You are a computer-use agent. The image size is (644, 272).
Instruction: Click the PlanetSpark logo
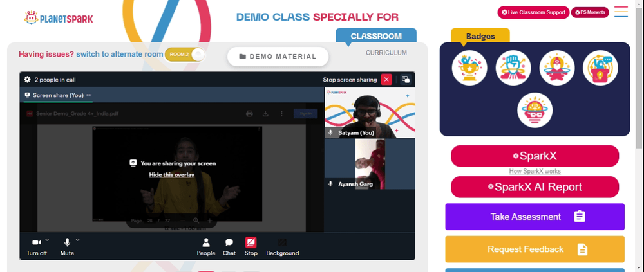coord(59,18)
